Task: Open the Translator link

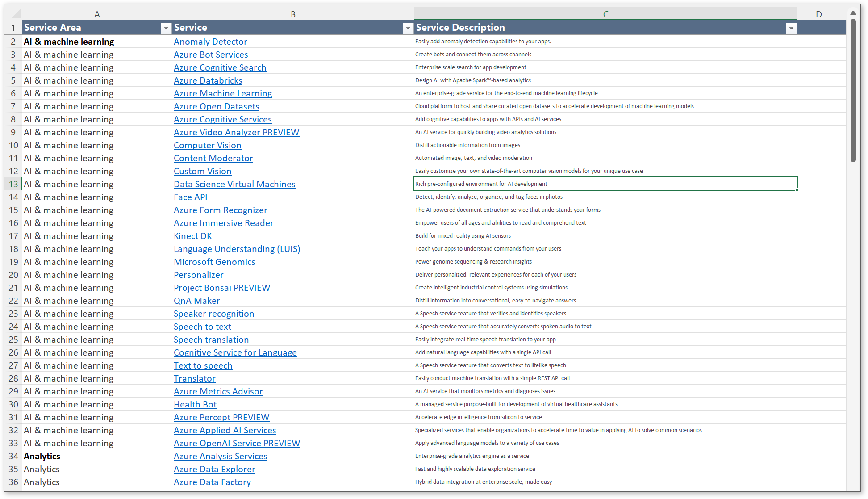Action: click(195, 378)
